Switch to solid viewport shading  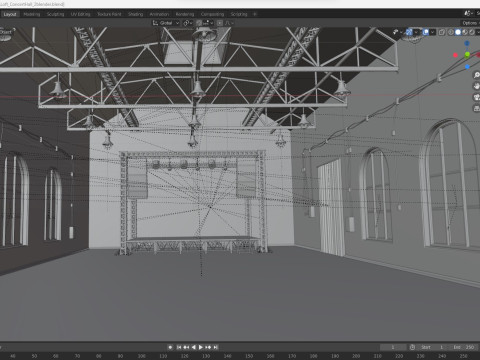(458, 32)
